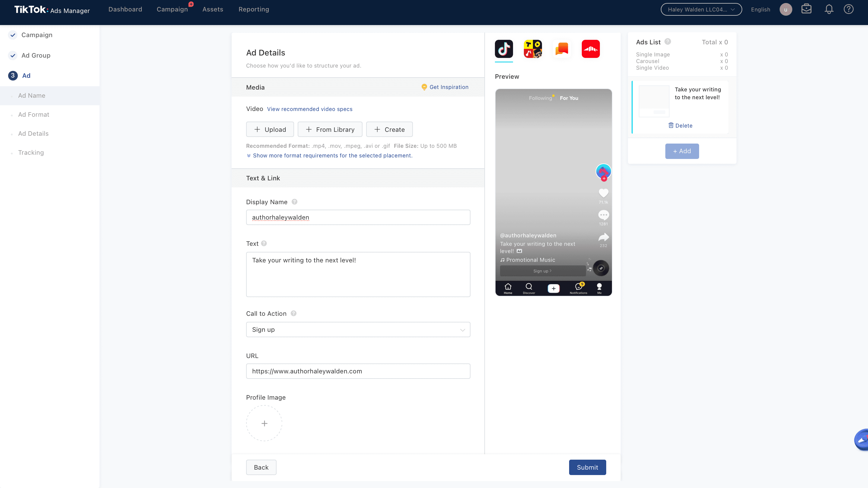Open the Reporting tab
This screenshot has height=488, width=868.
253,9
